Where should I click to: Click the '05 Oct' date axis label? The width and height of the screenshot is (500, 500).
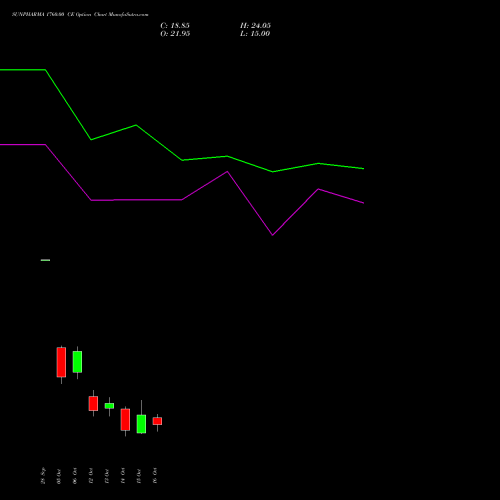59,476
